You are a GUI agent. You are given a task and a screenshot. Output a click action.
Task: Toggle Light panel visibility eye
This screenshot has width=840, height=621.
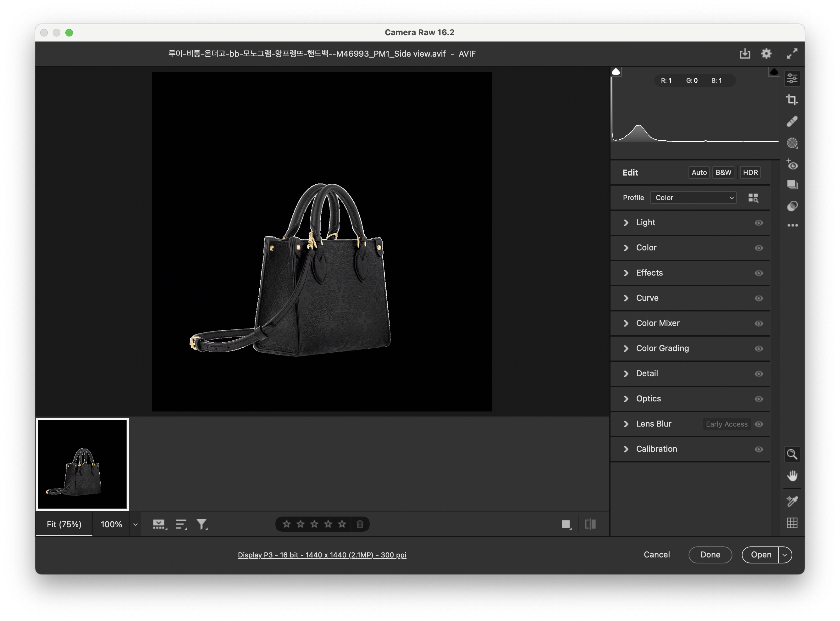click(759, 222)
